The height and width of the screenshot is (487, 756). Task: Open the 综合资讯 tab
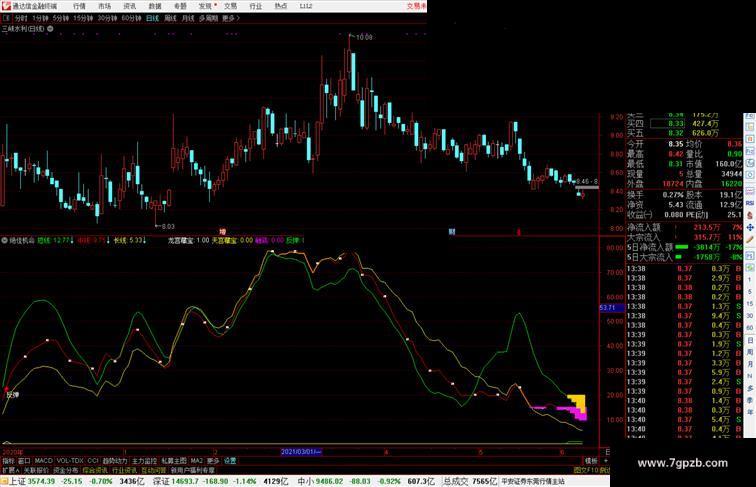(95, 470)
